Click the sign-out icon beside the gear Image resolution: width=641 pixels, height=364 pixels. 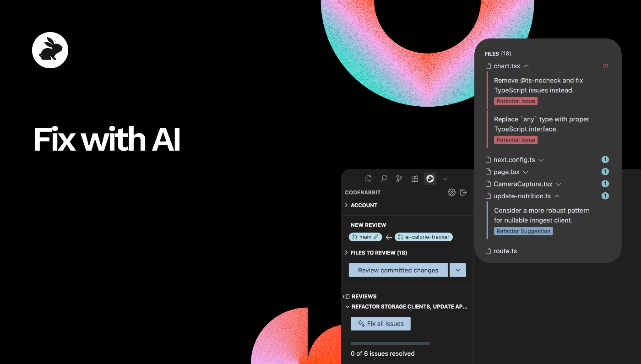point(463,192)
